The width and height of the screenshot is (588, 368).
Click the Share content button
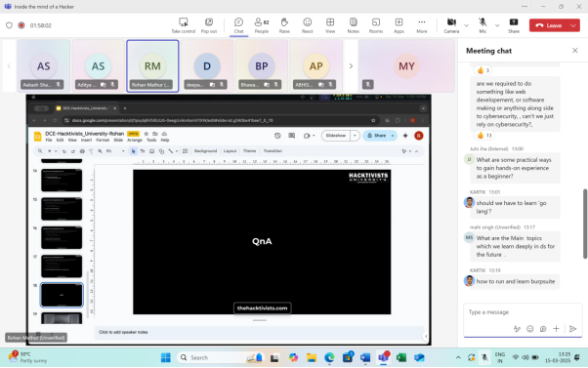click(514, 25)
